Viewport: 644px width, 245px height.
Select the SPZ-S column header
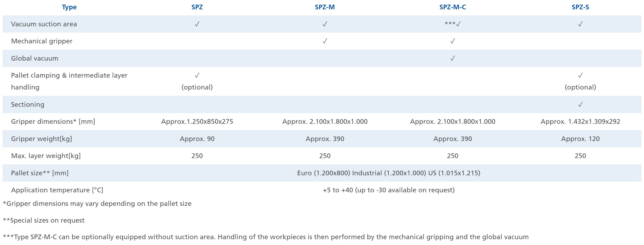click(580, 7)
